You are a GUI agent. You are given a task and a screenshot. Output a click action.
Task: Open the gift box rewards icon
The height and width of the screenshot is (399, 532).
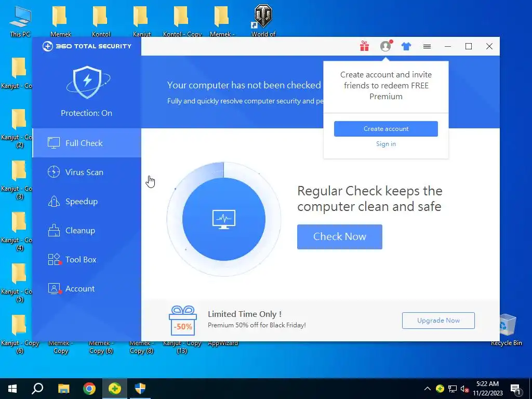click(x=364, y=46)
